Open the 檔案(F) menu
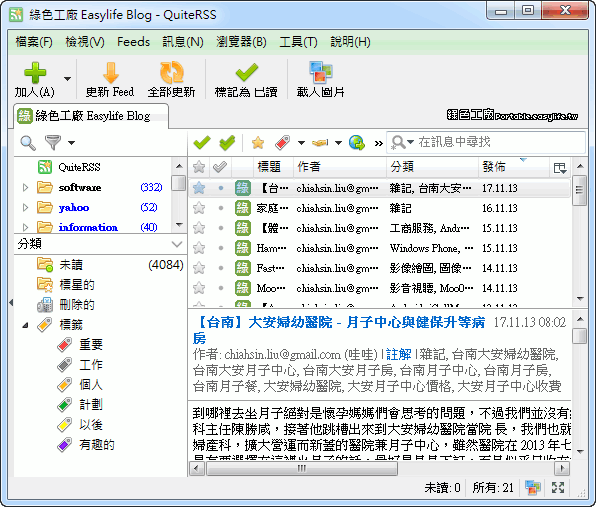This screenshot has width=596, height=507. 34,42
